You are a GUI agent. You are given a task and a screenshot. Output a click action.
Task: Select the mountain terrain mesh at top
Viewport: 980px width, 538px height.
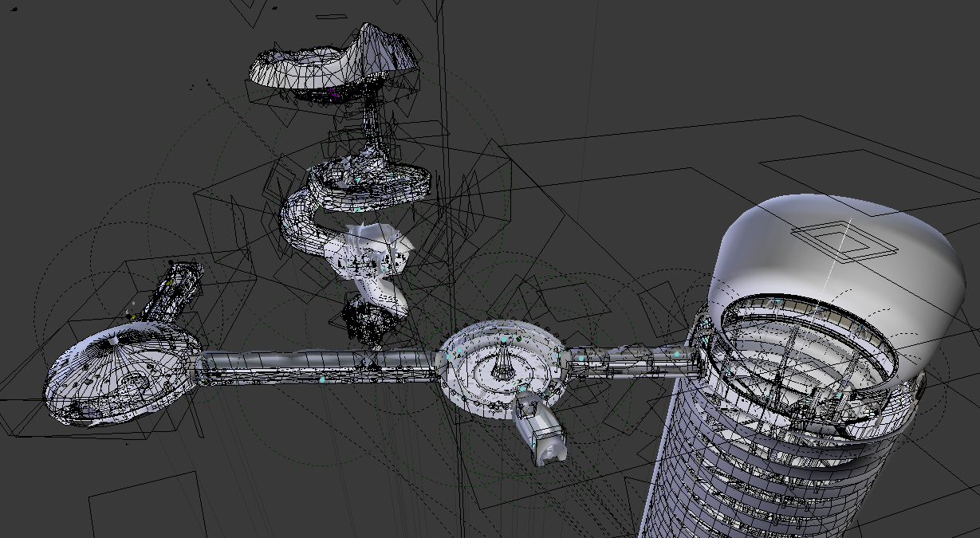click(x=335, y=62)
